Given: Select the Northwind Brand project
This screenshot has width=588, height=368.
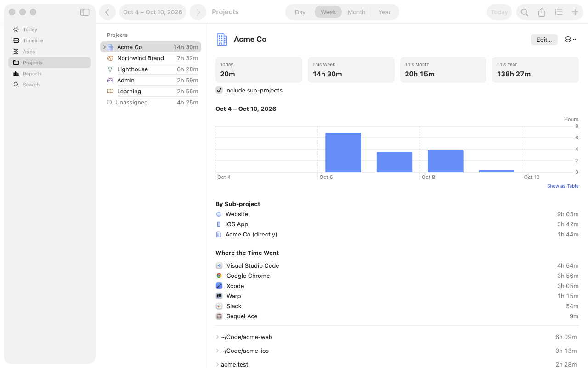Looking at the screenshot, I should point(151,58).
